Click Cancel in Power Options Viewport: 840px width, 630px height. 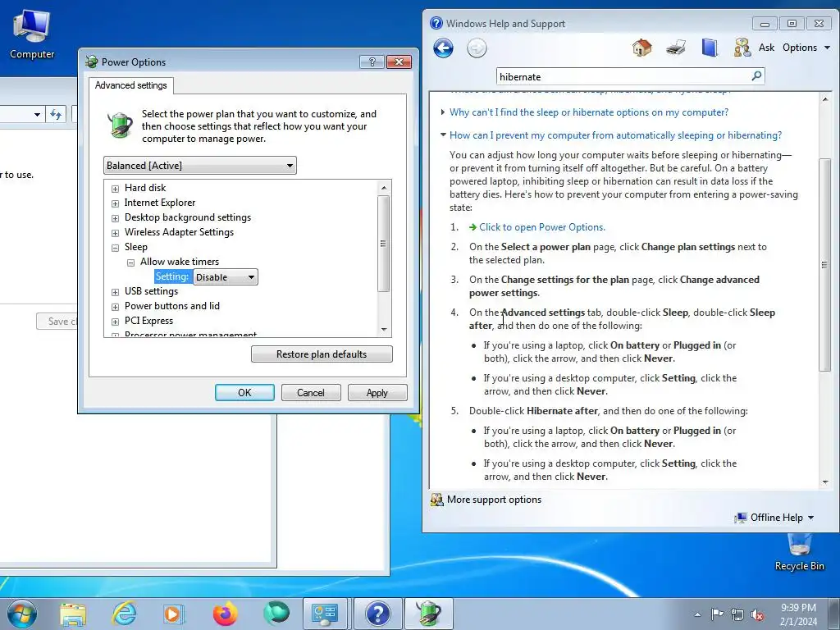[x=311, y=393]
